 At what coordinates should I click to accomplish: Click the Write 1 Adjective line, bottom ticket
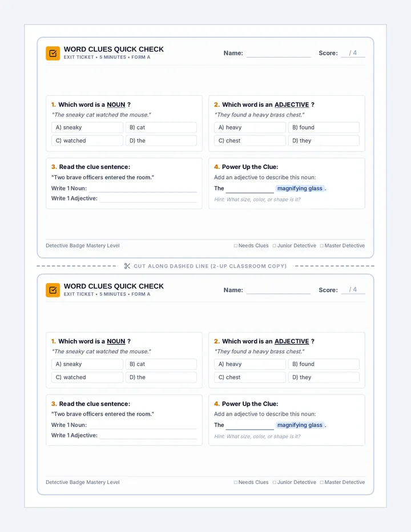[148, 436]
